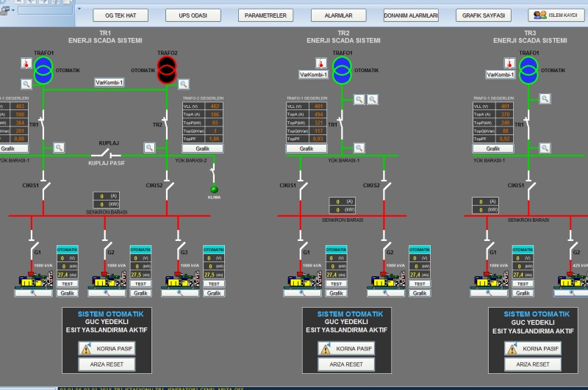Click Grafik button beside G1 in TR3 panel

click(523, 293)
